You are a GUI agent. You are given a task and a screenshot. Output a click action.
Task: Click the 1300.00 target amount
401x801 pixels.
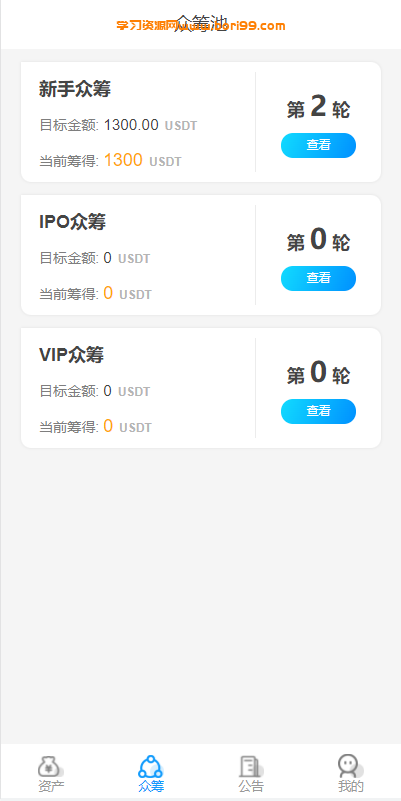coord(131,125)
